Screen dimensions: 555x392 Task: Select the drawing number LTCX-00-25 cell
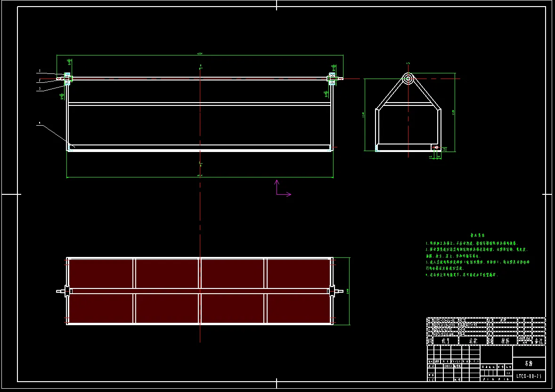tap(529, 376)
